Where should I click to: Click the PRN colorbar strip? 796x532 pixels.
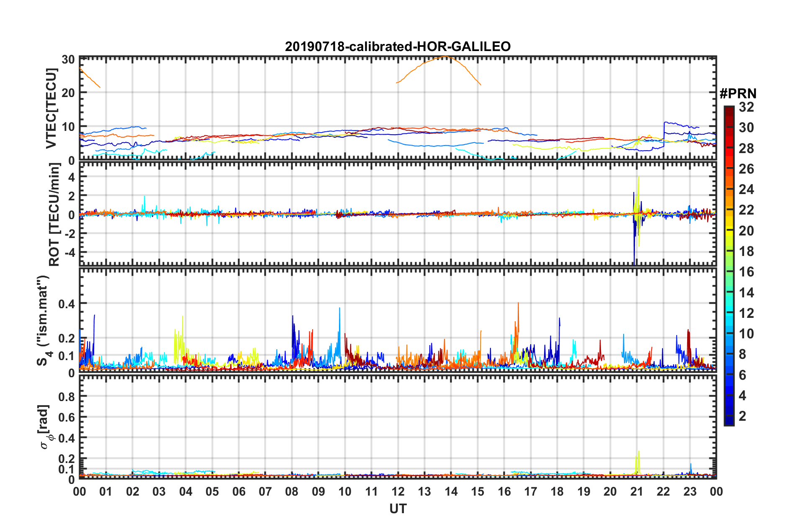click(x=729, y=266)
